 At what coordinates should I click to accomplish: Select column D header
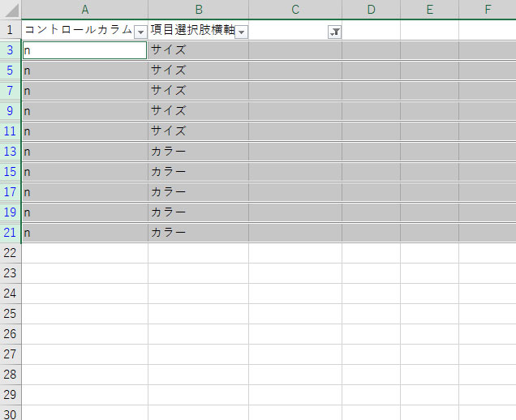(x=371, y=9)
